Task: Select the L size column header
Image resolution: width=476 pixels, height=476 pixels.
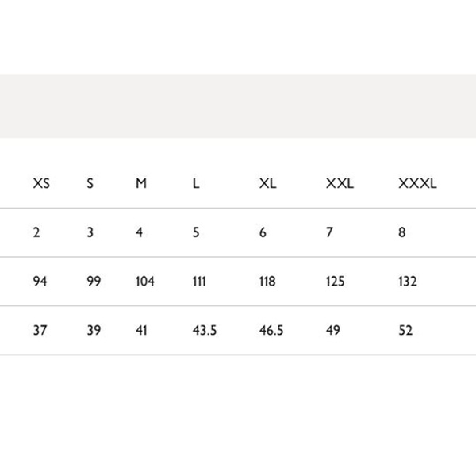Action: click(196, 184)
